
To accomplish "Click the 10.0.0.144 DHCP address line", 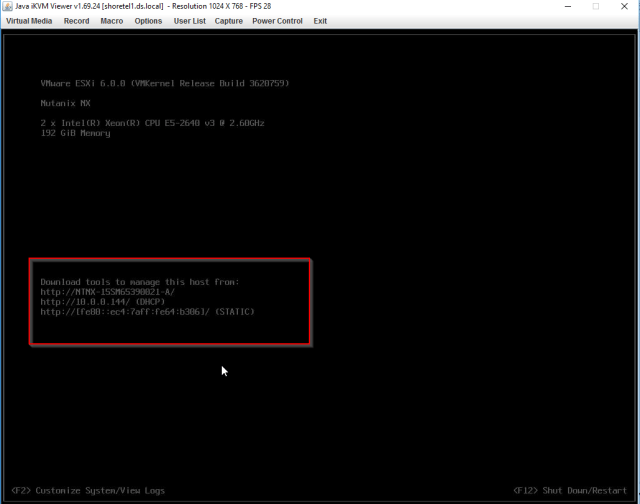I will tap(103, 302).
